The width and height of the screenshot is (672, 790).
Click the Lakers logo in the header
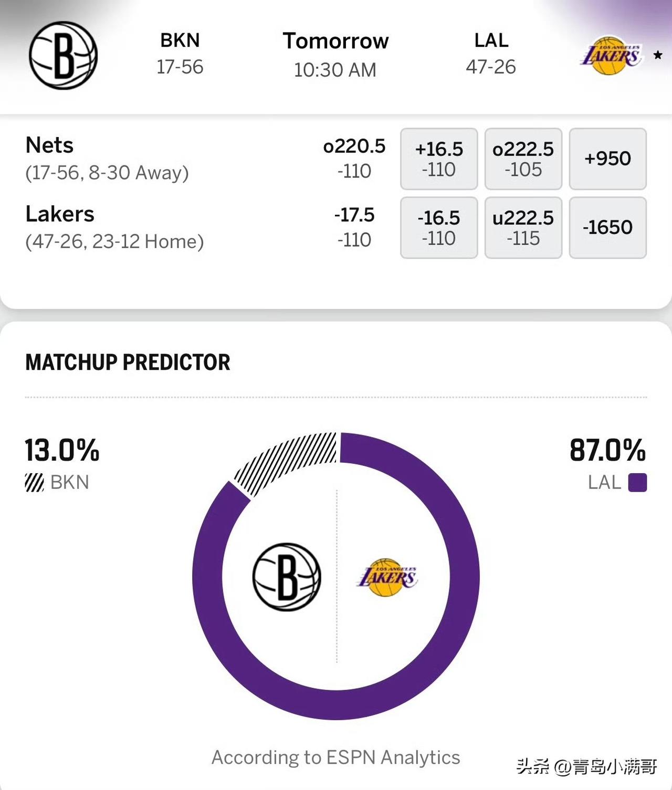[x=613, y=55]
